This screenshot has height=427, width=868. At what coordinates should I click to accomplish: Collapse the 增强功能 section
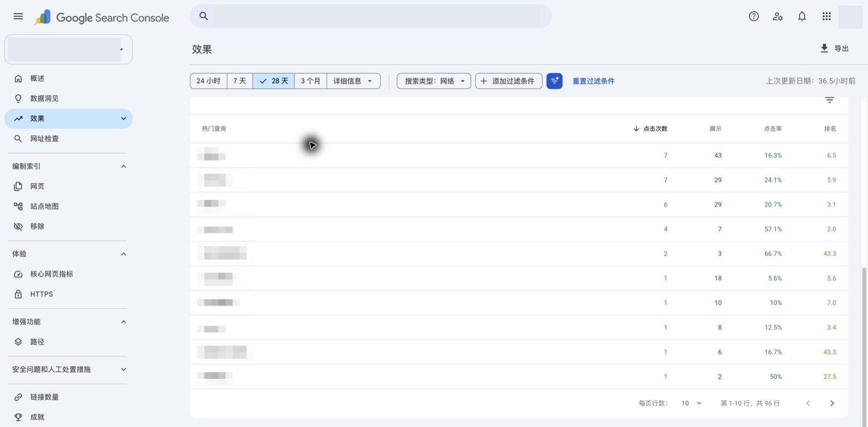point(124,322)
